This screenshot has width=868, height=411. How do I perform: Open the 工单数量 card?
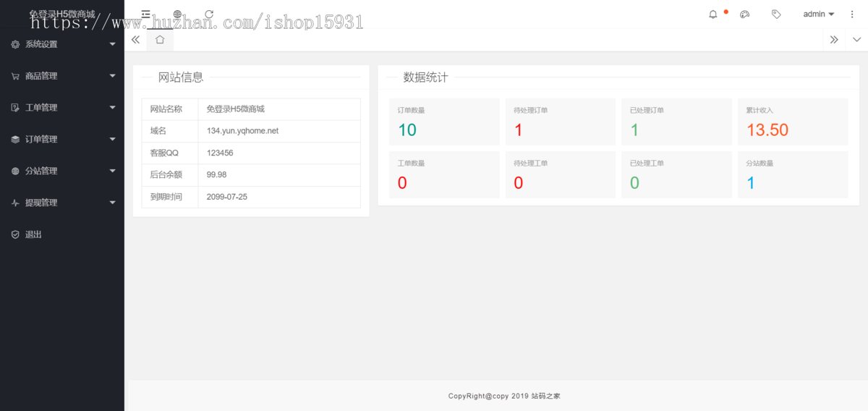point(444,174)
